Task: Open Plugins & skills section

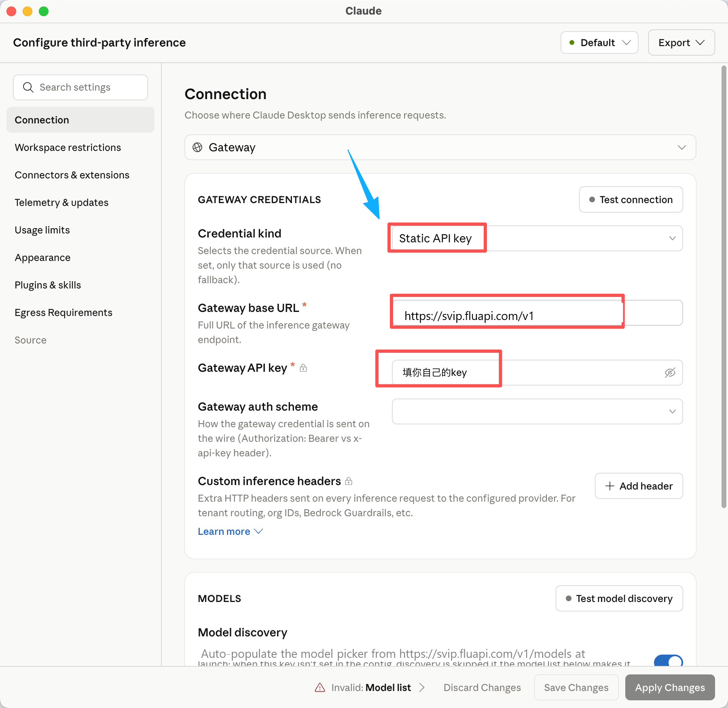Action: [x=80, y=285]
